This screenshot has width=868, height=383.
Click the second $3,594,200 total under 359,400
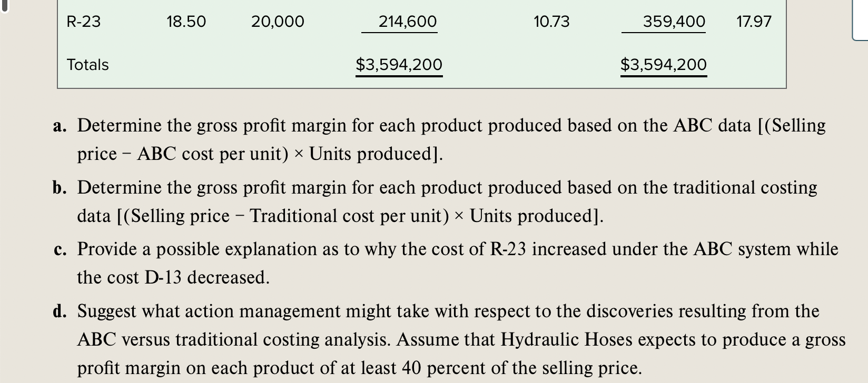point(664,65)
